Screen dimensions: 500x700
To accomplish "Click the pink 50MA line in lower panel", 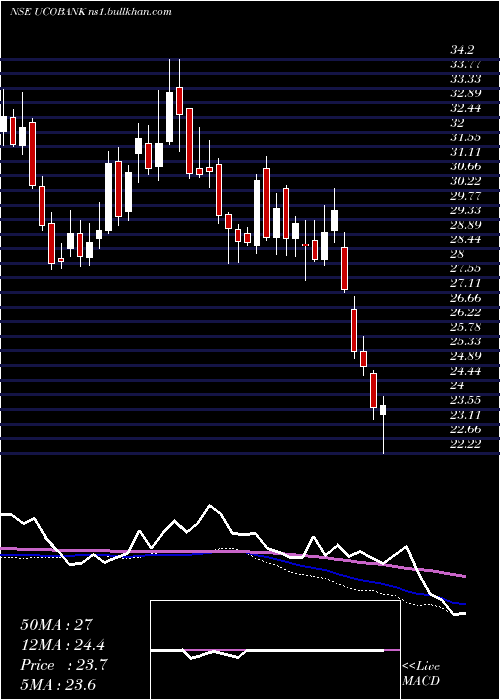I will coord(232,552).
